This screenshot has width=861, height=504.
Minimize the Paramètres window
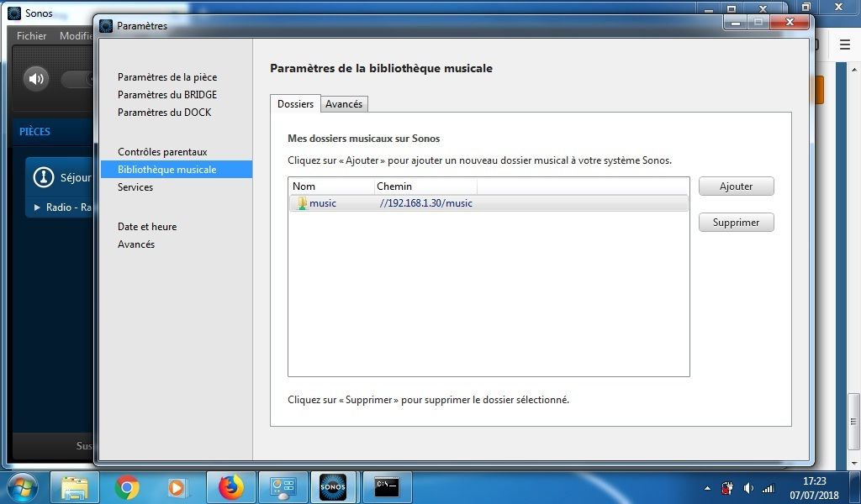point(736,22)
